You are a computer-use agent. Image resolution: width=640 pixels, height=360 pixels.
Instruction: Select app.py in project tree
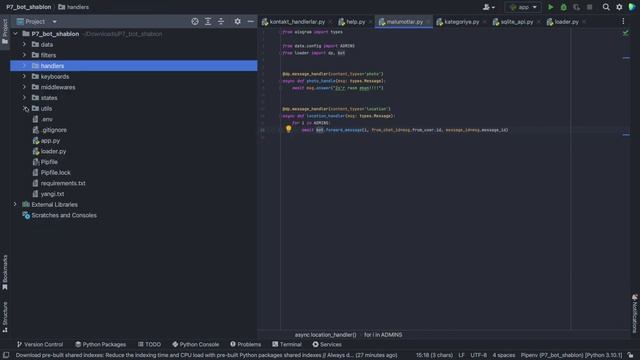pos(50,140)
